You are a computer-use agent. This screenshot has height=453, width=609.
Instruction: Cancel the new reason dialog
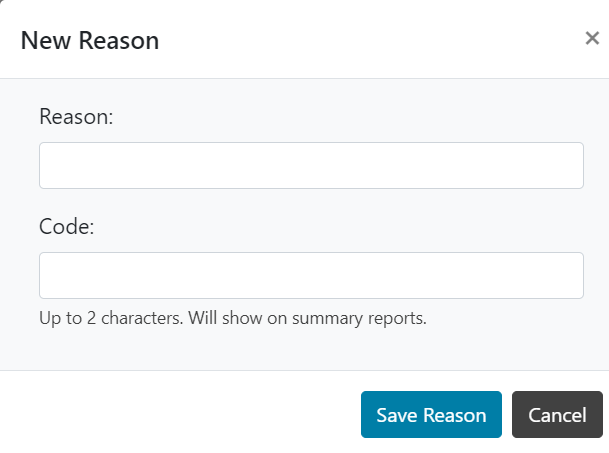pyautogui.click(x=557, y=415)
